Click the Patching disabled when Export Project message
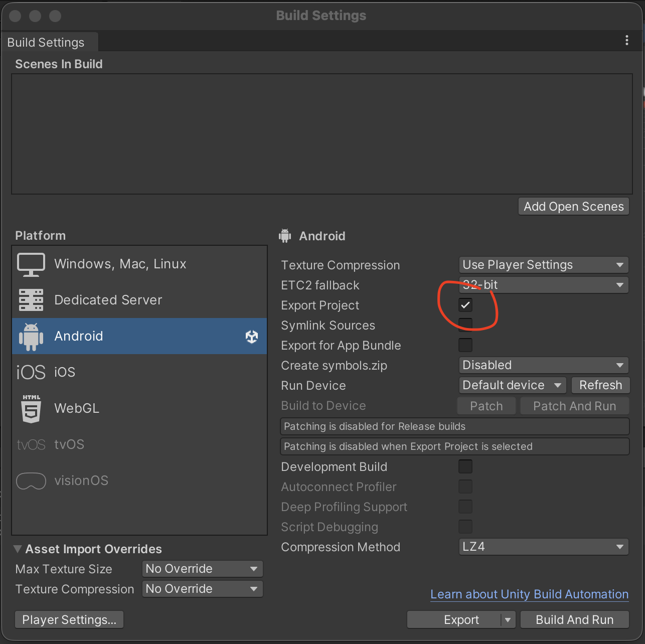 (454, 446)
